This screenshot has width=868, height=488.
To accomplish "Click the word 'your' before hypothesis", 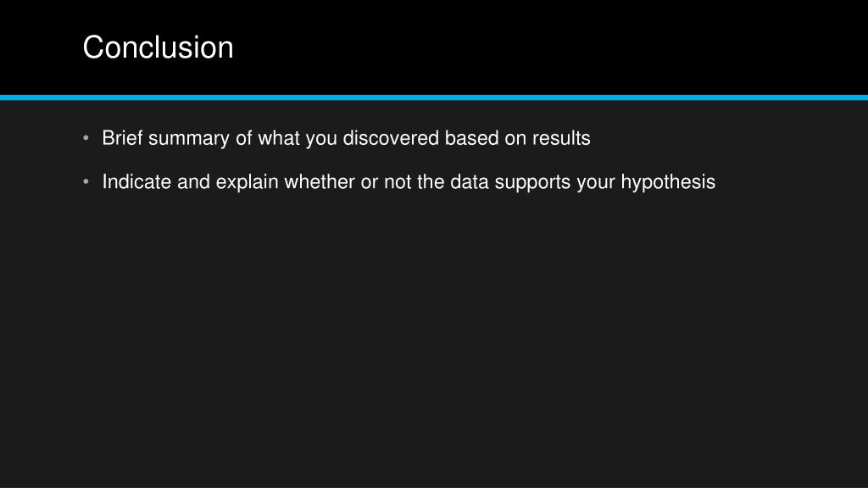I will click(x=596, y=183).
